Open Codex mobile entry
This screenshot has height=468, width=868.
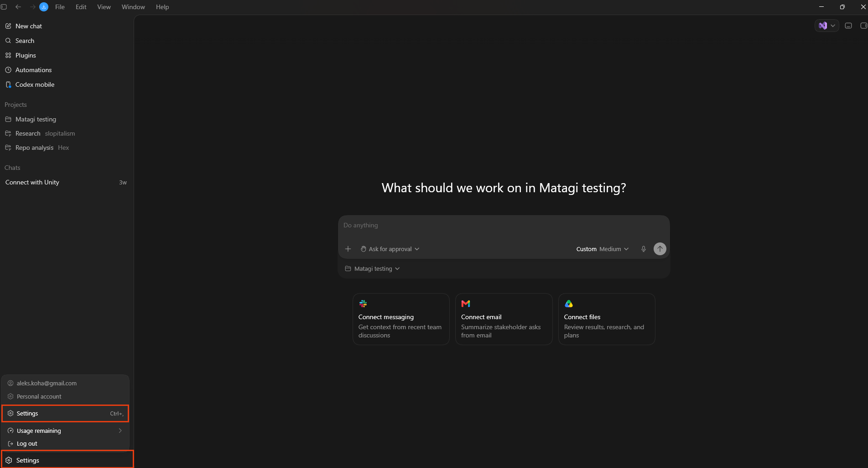tap(67, 84)
